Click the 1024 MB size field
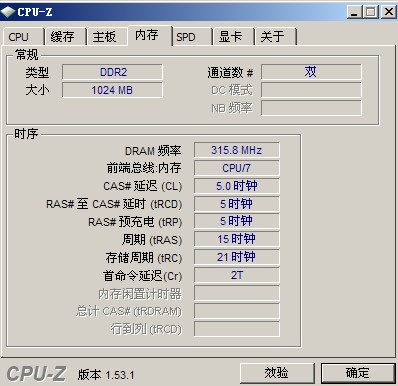398x386 pixels. 112,90
